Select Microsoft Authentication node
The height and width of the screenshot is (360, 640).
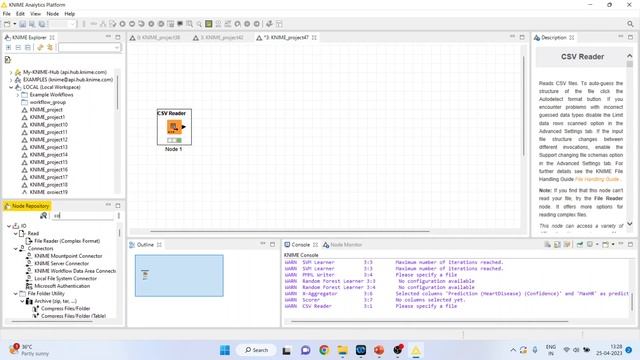click(62, 286)
